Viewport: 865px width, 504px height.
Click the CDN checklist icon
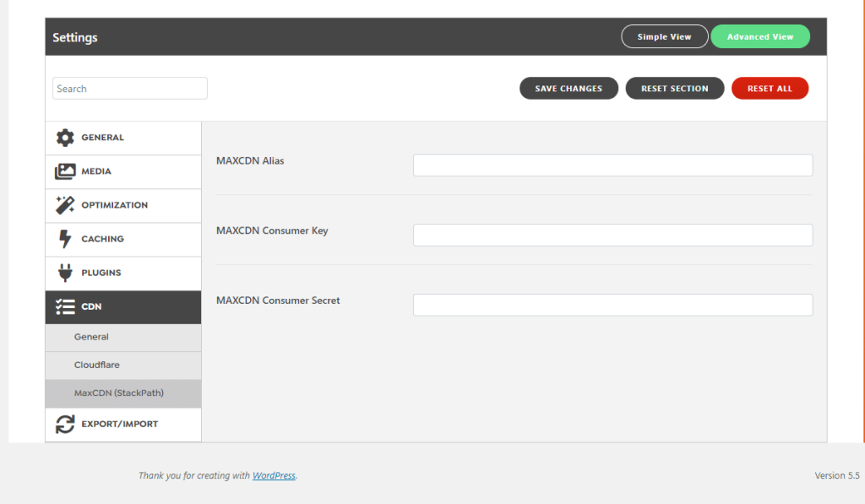click(65, 306)
